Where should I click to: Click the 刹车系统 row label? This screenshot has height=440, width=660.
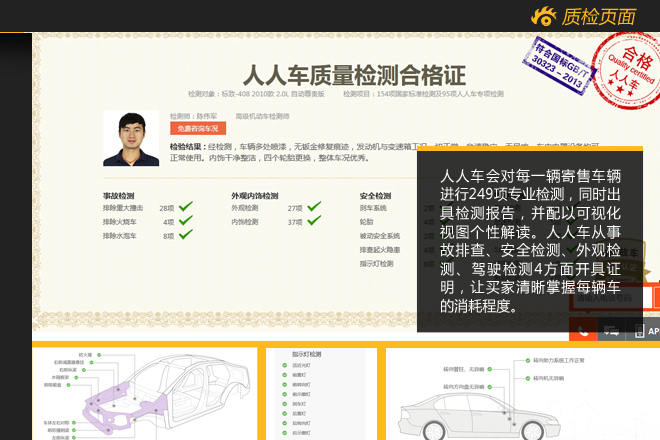[373, 208]
